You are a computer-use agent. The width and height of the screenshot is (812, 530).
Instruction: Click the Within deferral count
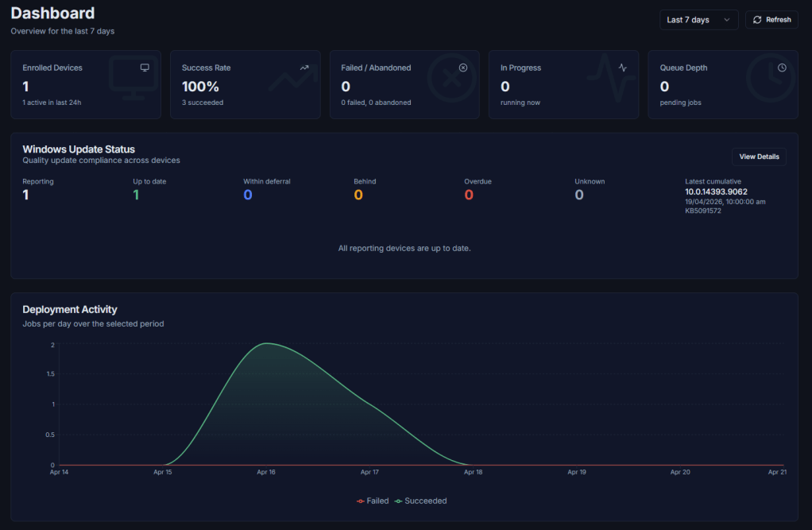tap(248, 195)
